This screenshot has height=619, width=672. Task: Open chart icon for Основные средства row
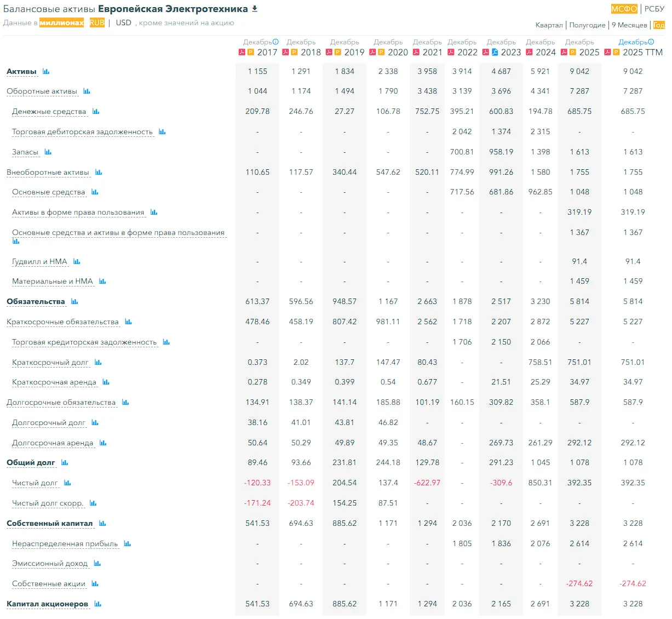pos(95,192)
